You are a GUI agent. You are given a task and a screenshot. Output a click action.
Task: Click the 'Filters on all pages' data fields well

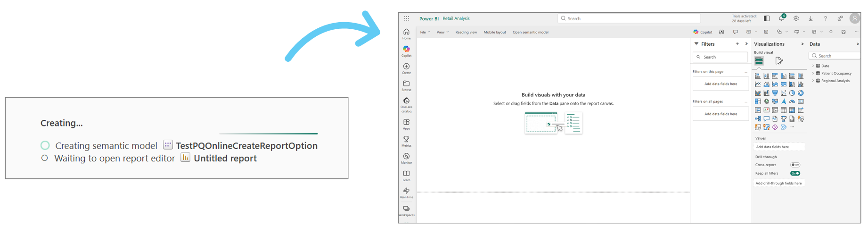(x=721, y=114)
